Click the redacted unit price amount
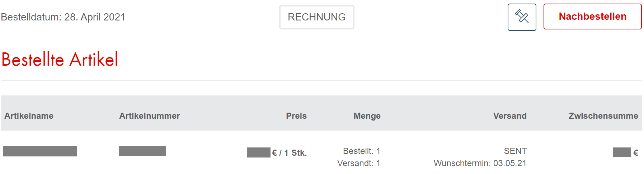Image resolution: width=644 pixels, height=174 pixels. click(x=258, y=152)
